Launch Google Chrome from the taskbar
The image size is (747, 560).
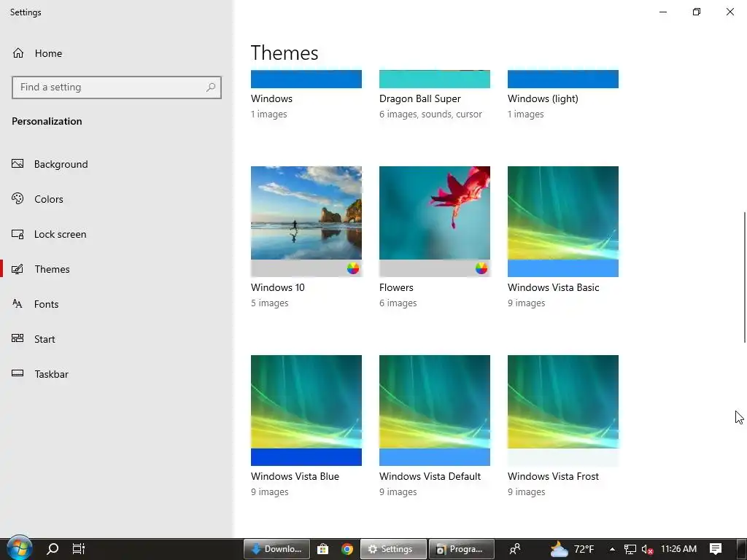pyautogui.click(x=347, y=549)
